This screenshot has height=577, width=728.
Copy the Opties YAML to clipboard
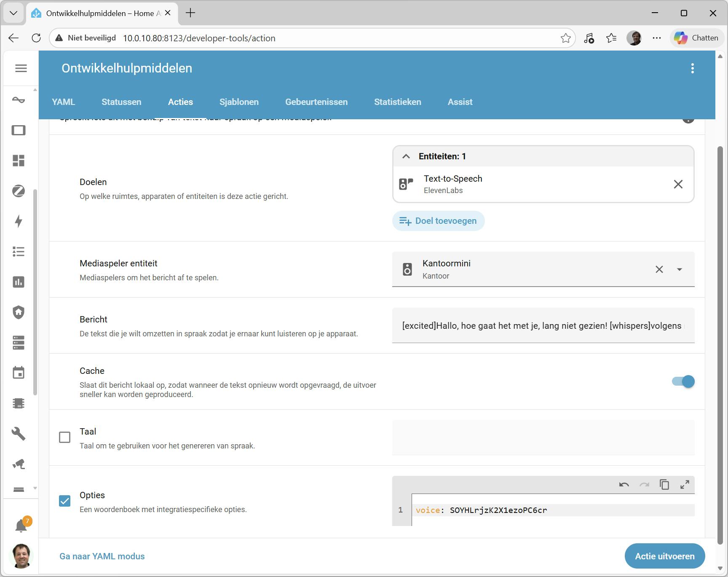pyautogui.click(x=664, y=485)
